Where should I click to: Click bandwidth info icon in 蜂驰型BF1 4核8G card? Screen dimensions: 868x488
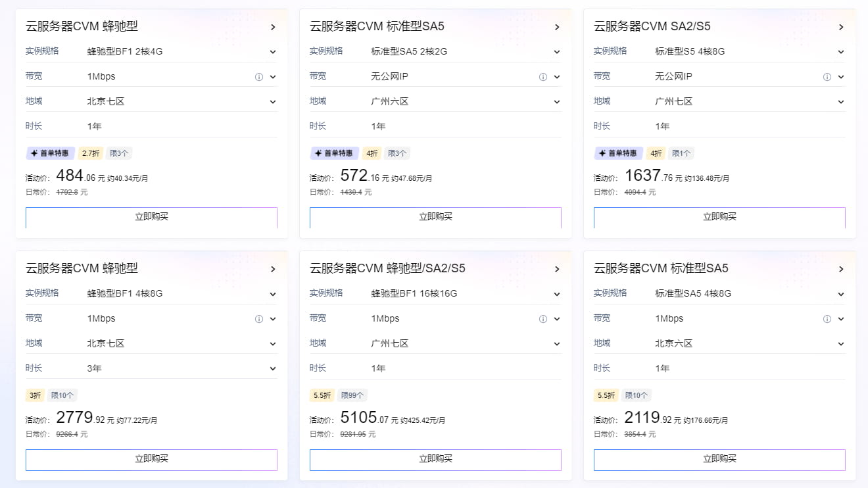[259, 319]
